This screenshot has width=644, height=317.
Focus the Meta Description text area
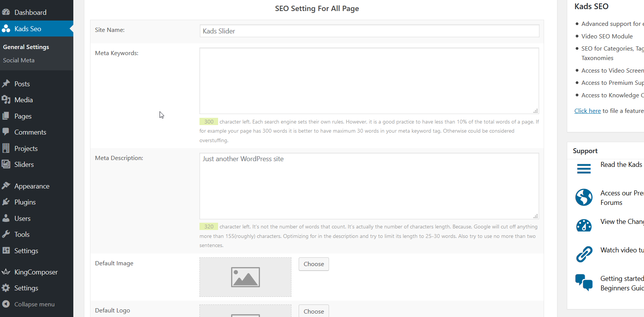[369, 186]
